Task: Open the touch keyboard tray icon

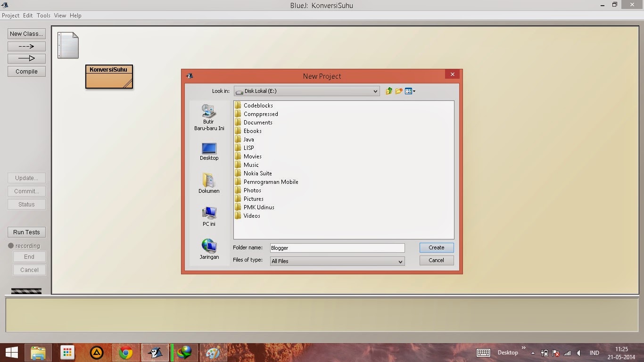Action: [x=483, y=353]
